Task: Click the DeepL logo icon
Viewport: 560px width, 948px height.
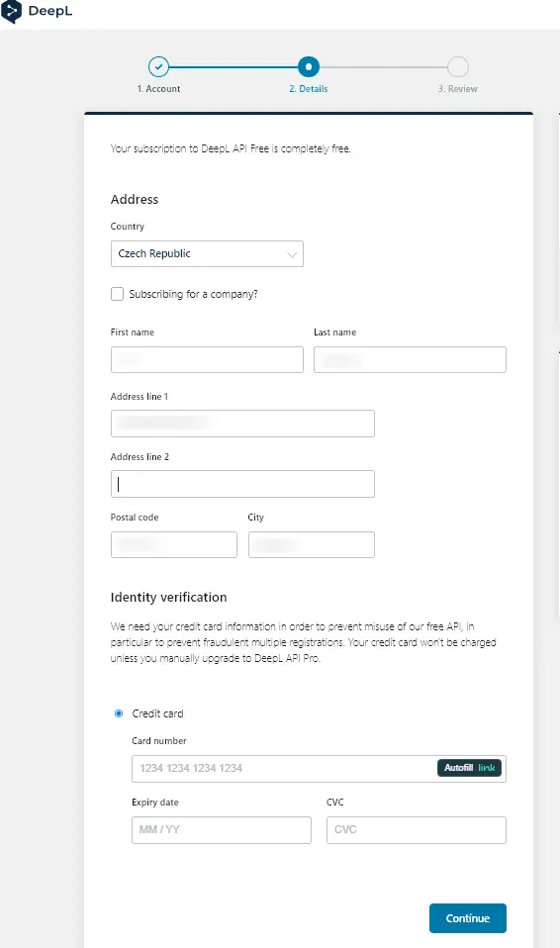Action: click(11, 12)
